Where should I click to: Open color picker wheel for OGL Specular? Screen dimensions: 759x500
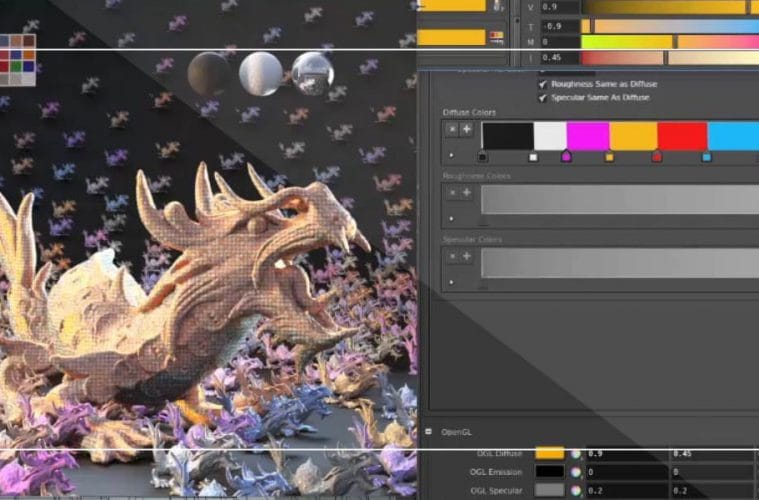576,490
